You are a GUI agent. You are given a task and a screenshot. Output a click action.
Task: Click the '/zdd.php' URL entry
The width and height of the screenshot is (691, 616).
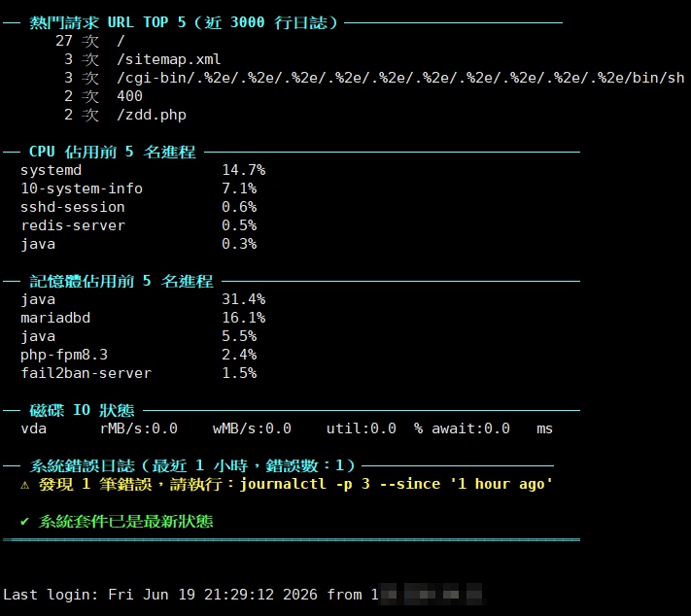152,115
